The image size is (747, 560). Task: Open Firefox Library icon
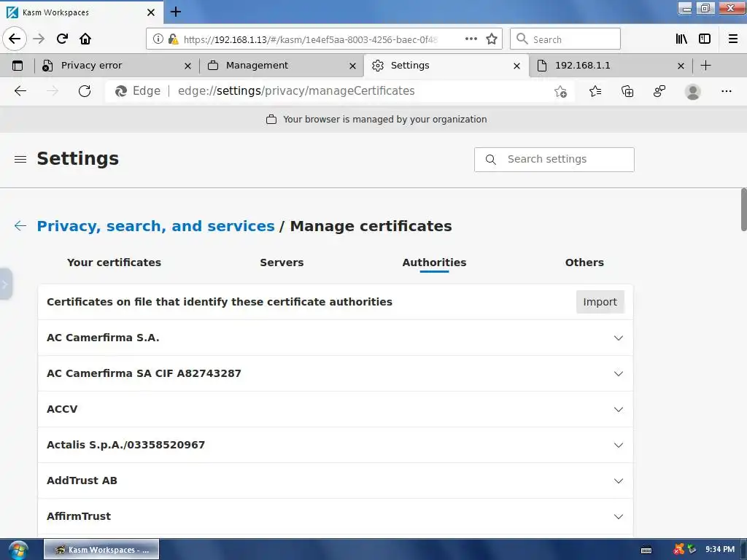point(681,39)
